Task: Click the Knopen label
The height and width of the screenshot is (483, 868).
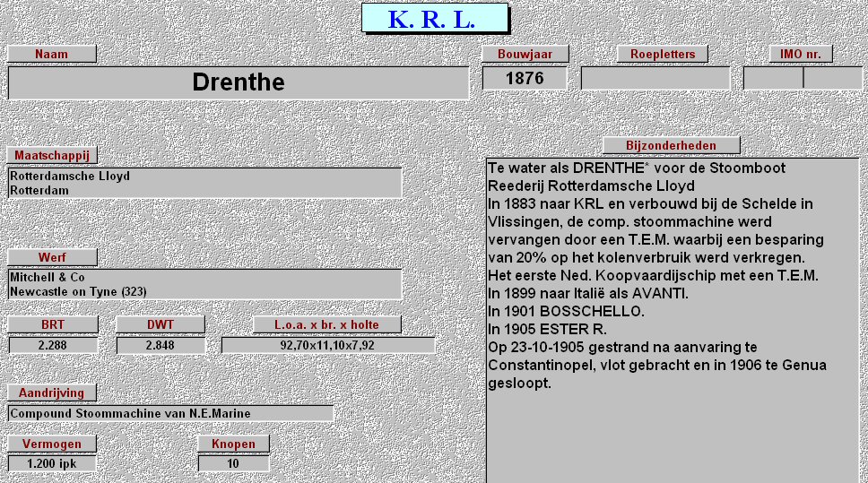Action: tap(234, 444)
